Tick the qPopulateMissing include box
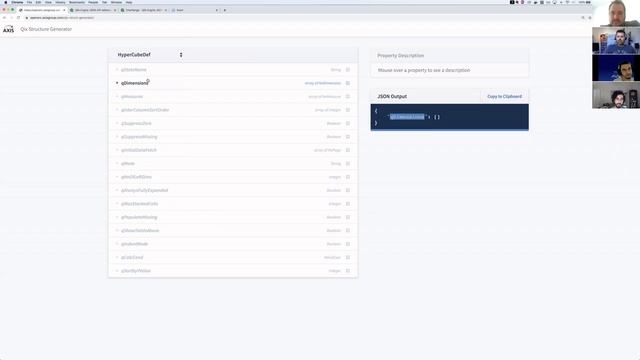 [x=348, y=217]
